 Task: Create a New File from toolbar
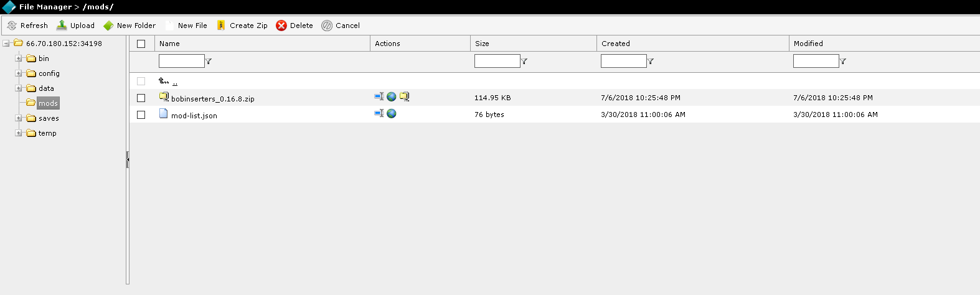(186, 26)
